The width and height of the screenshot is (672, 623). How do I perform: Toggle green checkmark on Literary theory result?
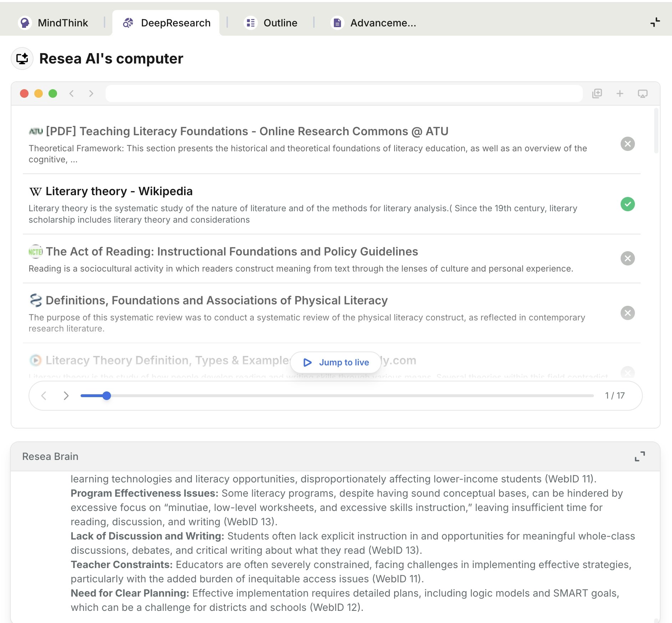628,204
